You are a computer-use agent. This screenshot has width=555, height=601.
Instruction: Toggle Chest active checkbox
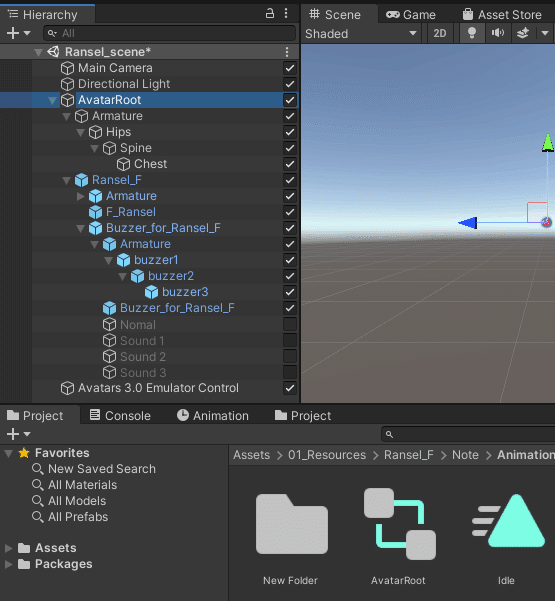coord(290,164)
